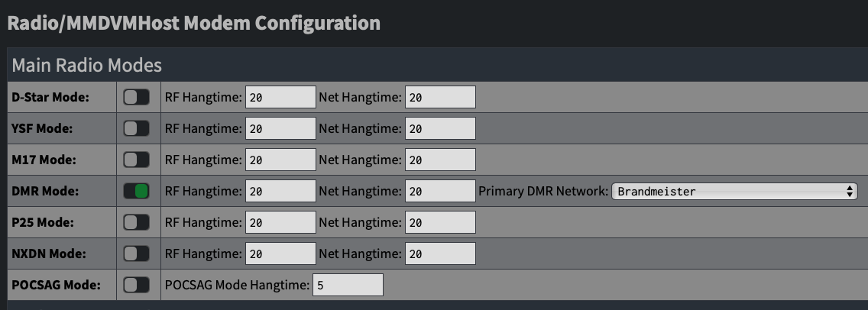The height and width of the screenshot is (310, 868).
Task: Open the Primary DMR Network dropdown
Action: pyautogui.click(x=734, y=191)
